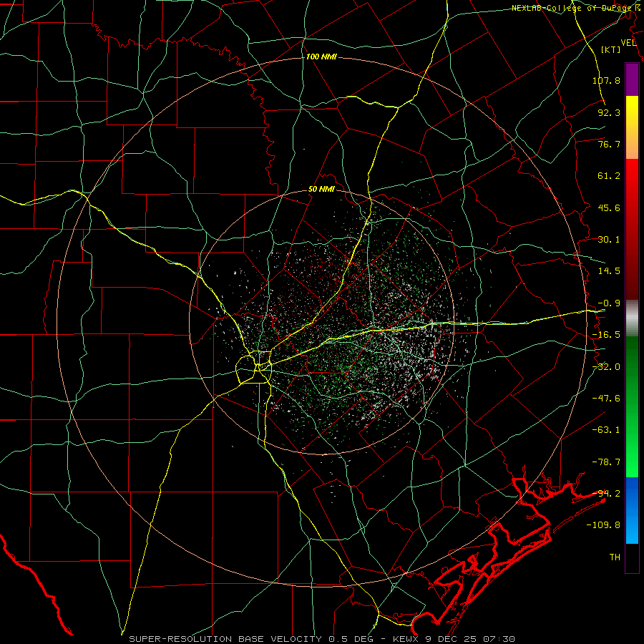Click the VEL legend title
The width and height of the screenshot is (644, 644).
click(628, 43)
